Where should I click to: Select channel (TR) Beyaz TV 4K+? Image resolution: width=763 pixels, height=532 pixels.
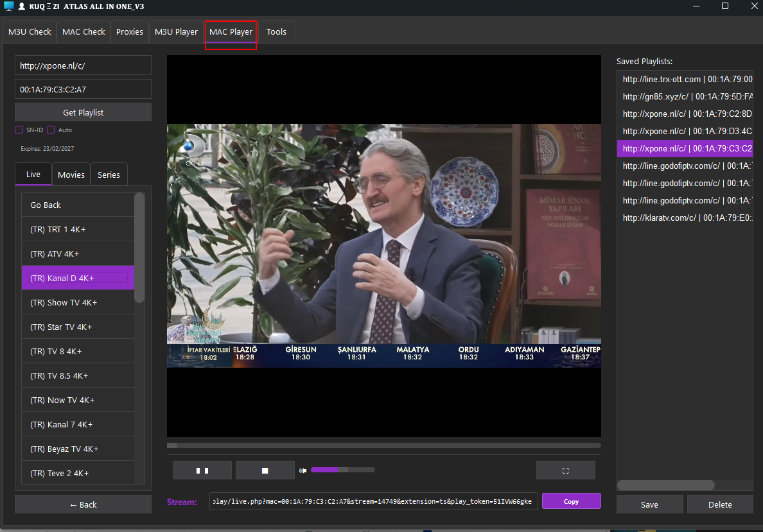point(78,449)
